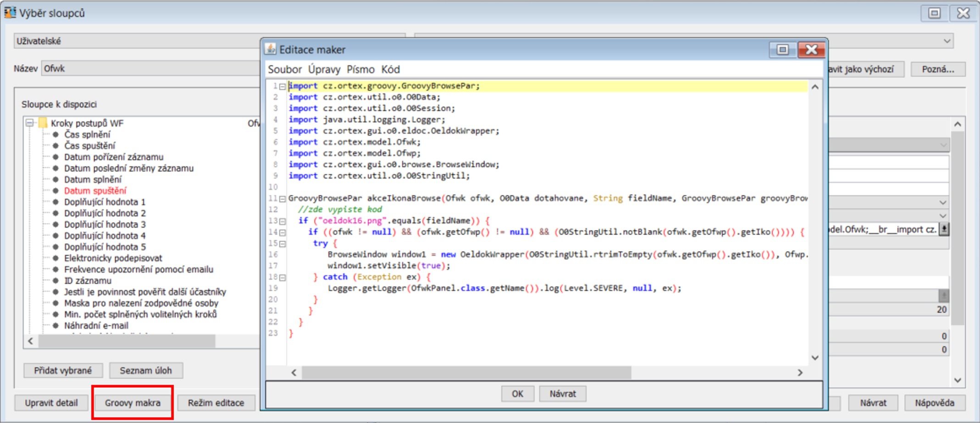Screen dimensions: 980x423
Task: Click the Editace maker window icon
Action: (x=271, y=49)
